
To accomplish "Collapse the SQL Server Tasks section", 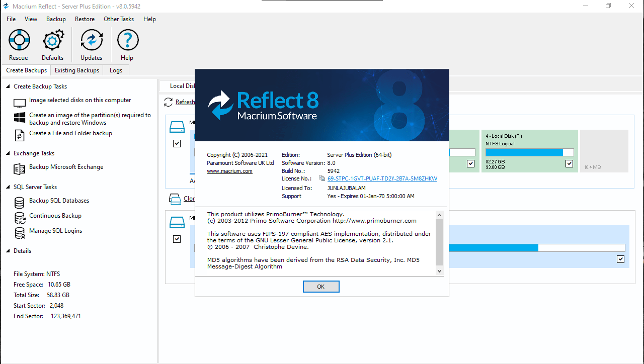I will point(8,187).
